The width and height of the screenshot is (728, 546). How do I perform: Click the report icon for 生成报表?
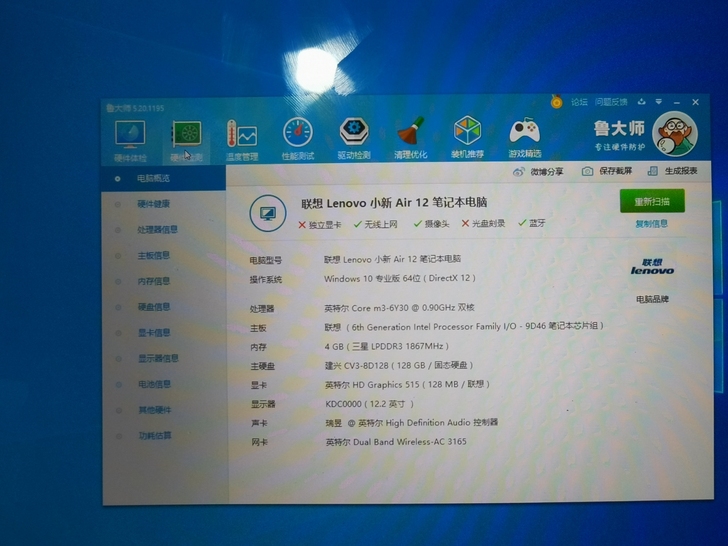[653, 171]
